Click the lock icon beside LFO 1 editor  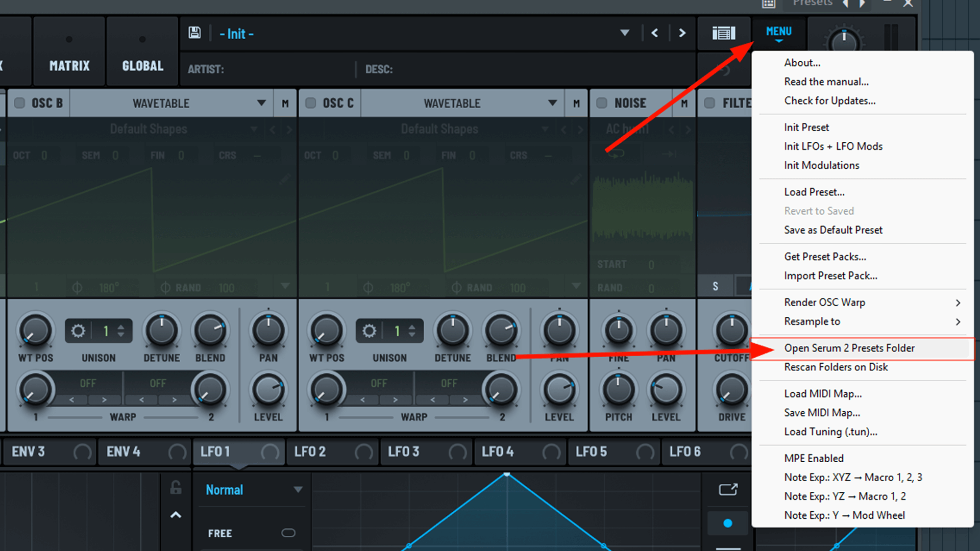[176, 487]
